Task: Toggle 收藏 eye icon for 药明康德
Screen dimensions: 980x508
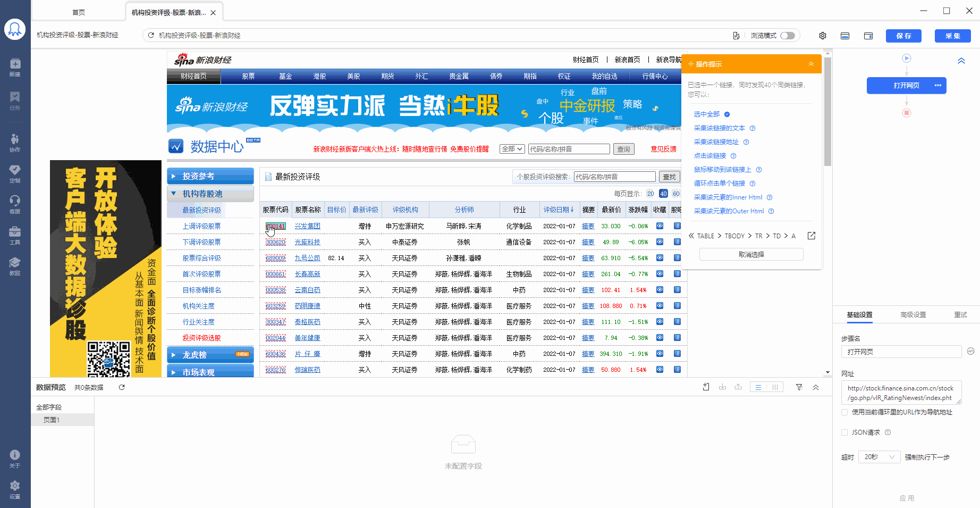Action: (660, 306)
